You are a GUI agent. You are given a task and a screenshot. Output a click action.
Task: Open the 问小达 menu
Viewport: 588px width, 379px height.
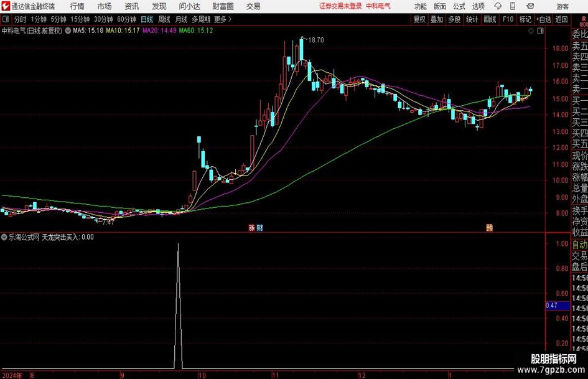point(189,6)
